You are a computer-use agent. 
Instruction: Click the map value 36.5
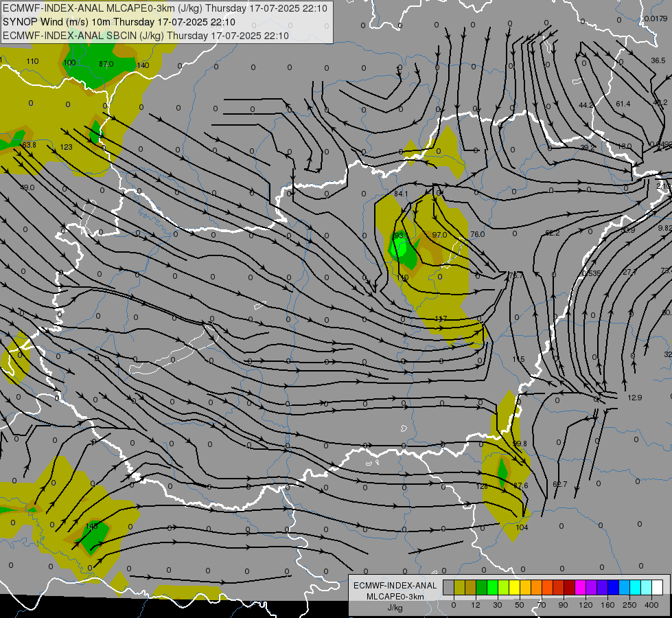click(x=658, y=60)
